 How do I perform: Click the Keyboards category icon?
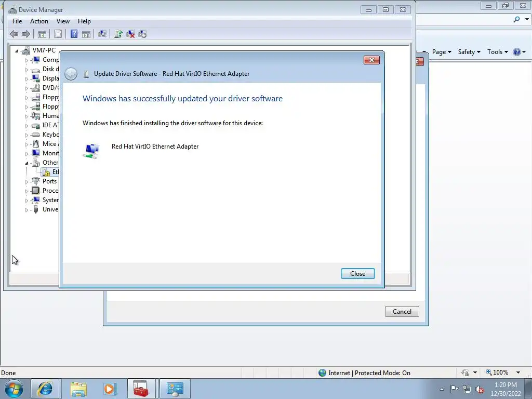pyautogui.click(x=36, y=135)
